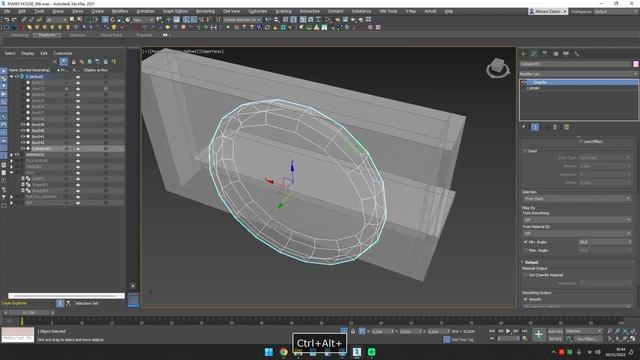Open the Edit menu
The width and height of the screenshot is (640, 360).
[x=22, y=11]
